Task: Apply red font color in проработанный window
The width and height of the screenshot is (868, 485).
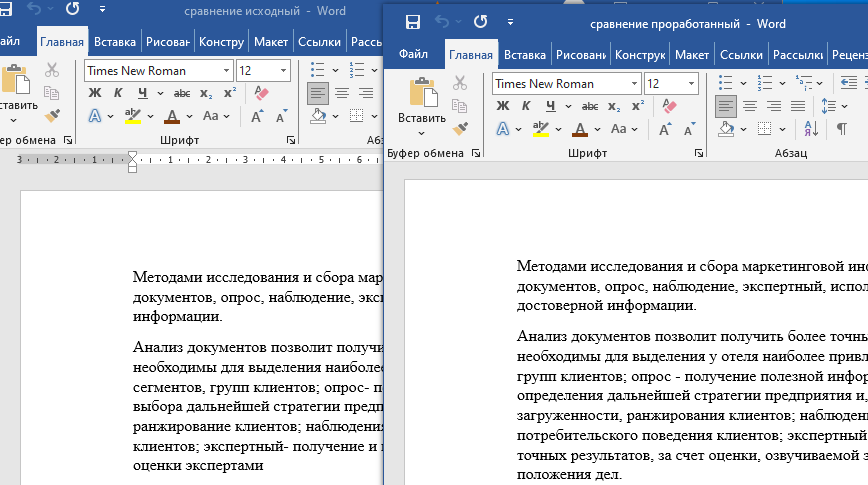Action: click(580, 129)
